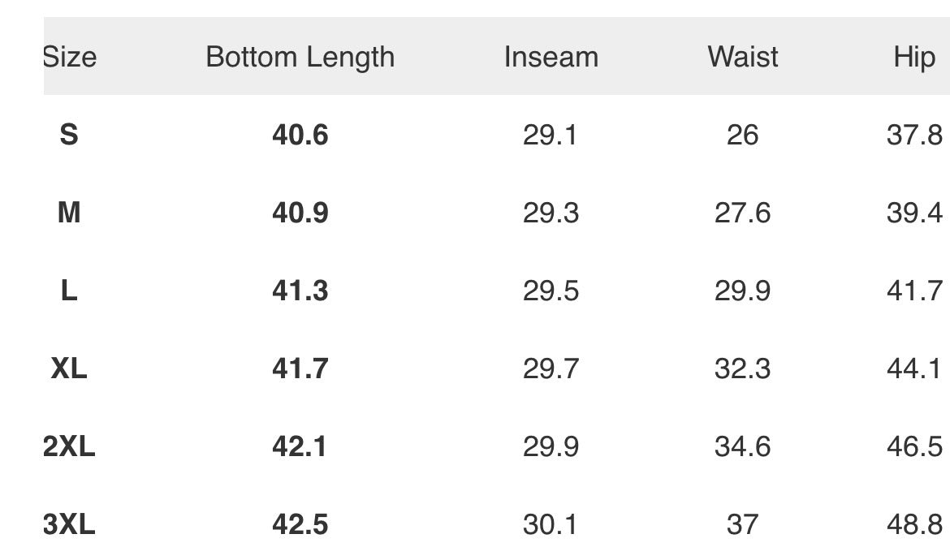
Task: Click the M size row label
Action: [x=69, y=213]
